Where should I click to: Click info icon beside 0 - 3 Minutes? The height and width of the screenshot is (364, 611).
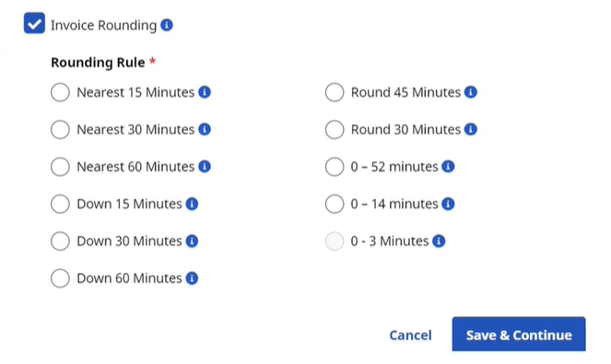(x=439, y=241)
